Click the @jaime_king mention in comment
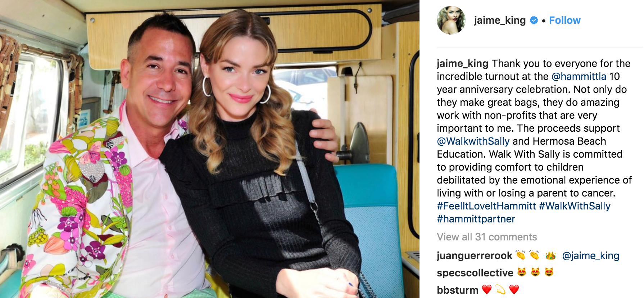644x298 pixels. (590, 256)
